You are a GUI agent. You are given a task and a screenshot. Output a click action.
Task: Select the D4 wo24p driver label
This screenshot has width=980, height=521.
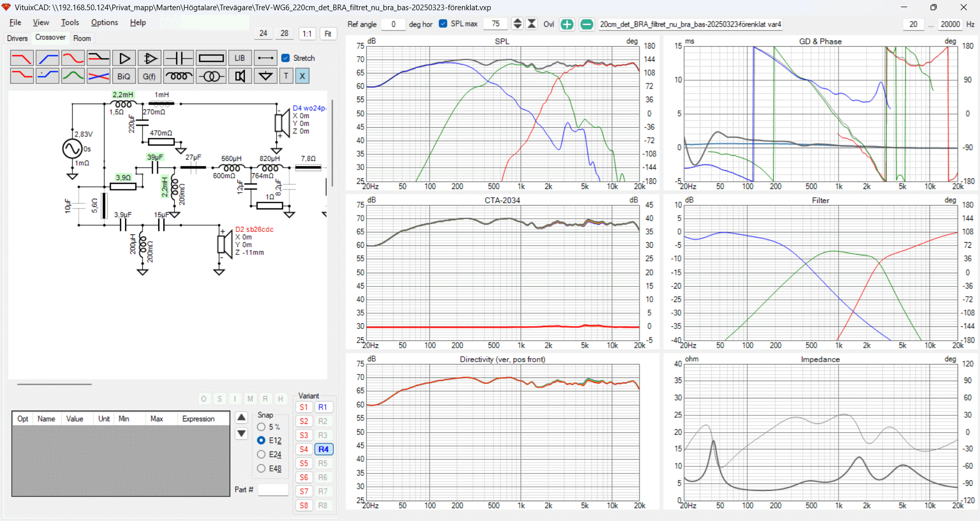309,108
